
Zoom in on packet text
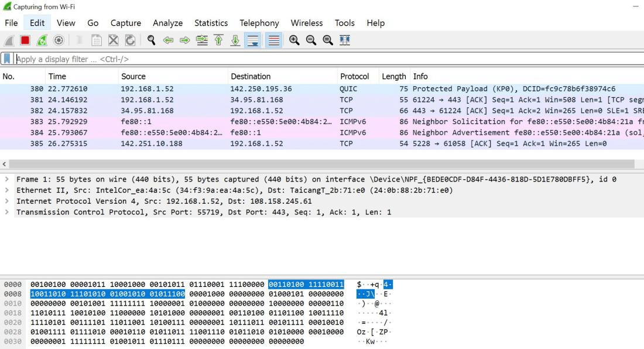(294, 40)
